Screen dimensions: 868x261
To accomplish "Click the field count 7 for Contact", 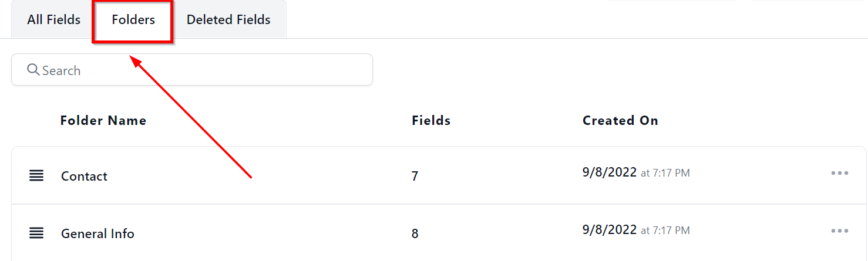I will tap(415, 176).
